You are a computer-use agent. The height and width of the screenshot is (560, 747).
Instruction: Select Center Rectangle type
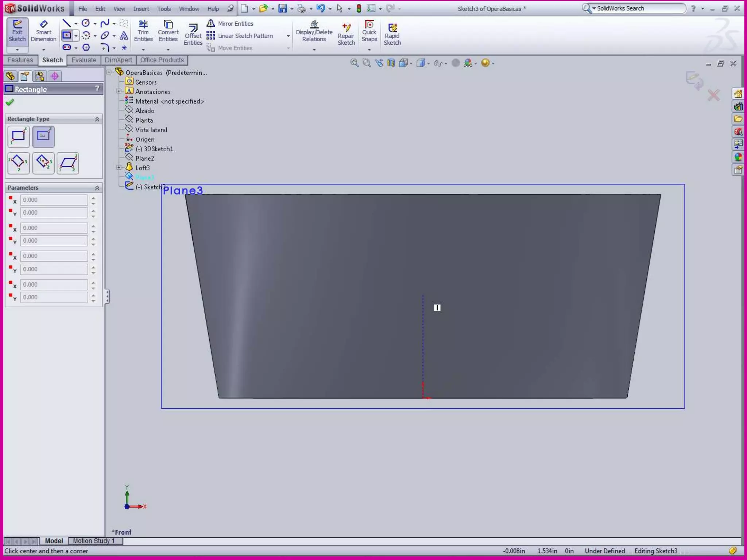(x=43, y=136)
